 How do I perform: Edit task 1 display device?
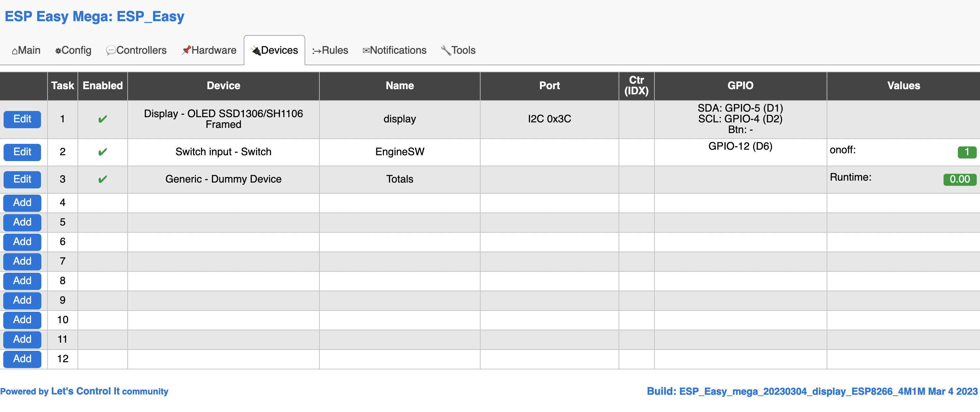(22, 119)
